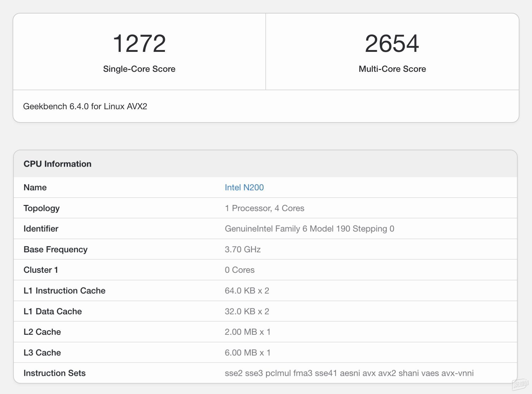This screenshot has height=394, width=532.
Task: Click the L3 Cache 6.00 MB value
Action: [x=248, y=353]
